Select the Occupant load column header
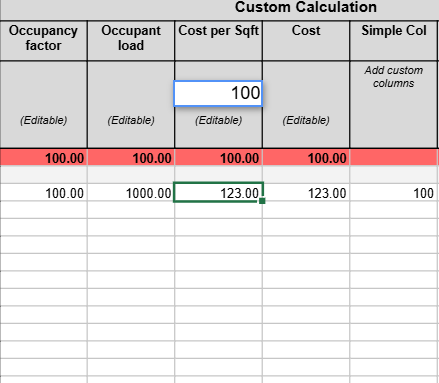This screenshot has width=439, height=383. 131,41
